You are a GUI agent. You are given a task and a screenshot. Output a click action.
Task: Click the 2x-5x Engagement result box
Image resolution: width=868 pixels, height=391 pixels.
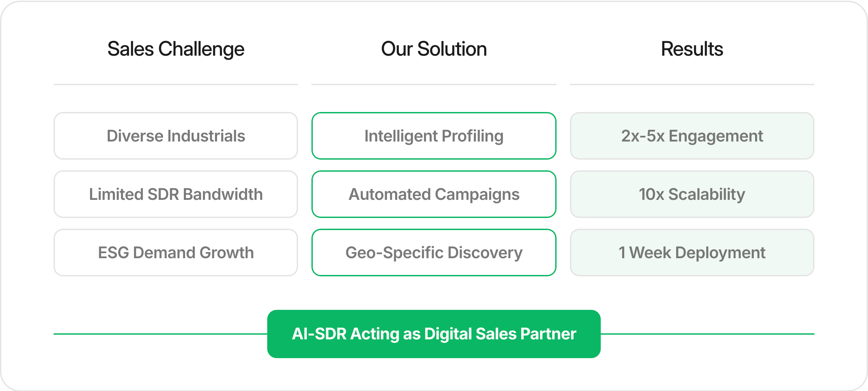pyautogui.click(x=692, y=136)
